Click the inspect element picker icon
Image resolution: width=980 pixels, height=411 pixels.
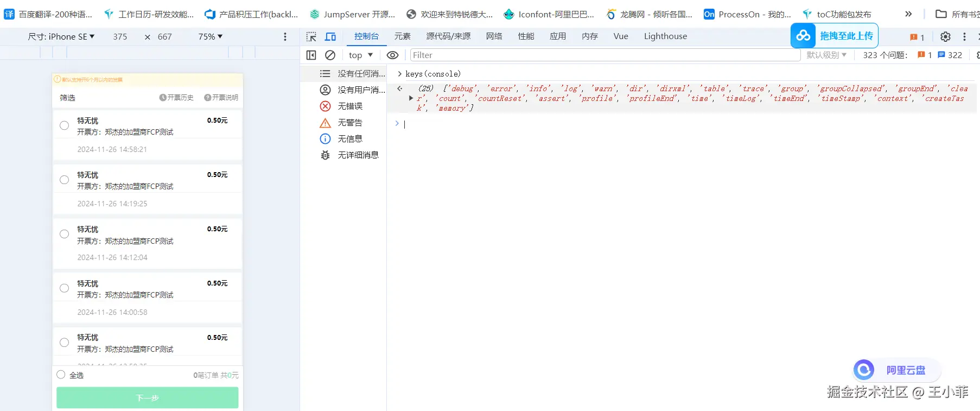[x=311, y=37]
